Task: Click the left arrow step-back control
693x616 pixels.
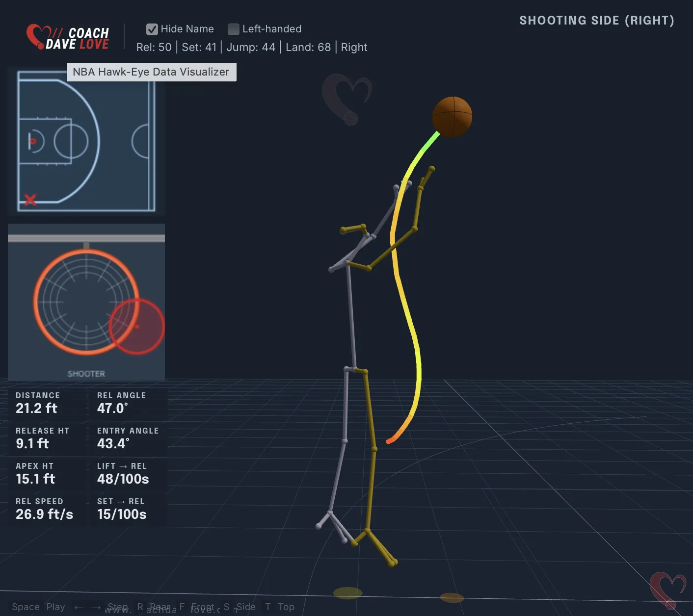Action: coord(79,607)
